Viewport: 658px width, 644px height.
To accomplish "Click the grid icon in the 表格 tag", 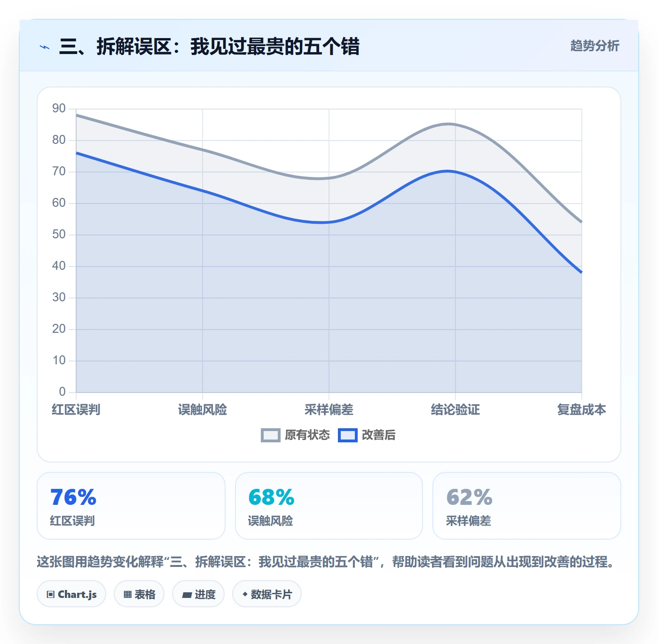I will click(127, 594).
